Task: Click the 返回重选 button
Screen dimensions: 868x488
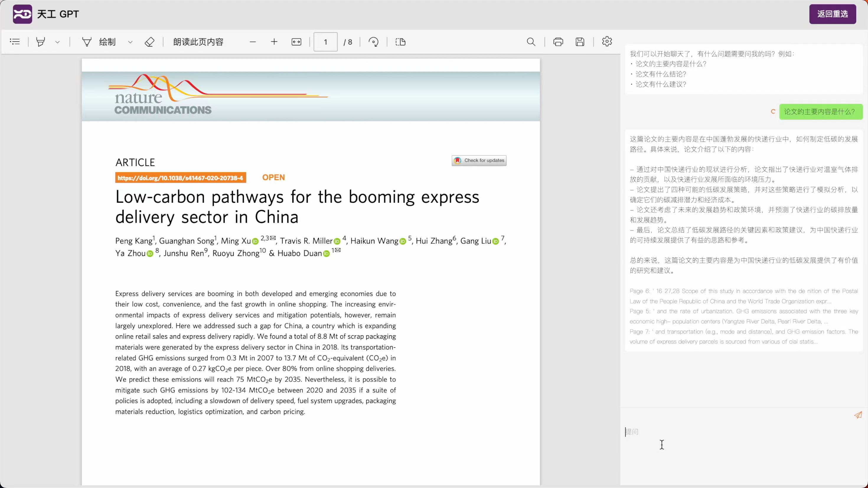Action: tap(832, 14)
